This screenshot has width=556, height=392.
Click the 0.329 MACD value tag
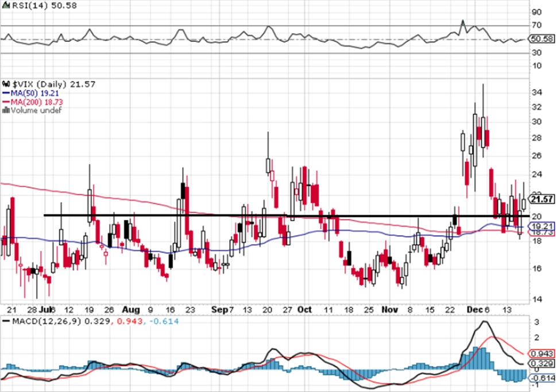pos(542,363)
